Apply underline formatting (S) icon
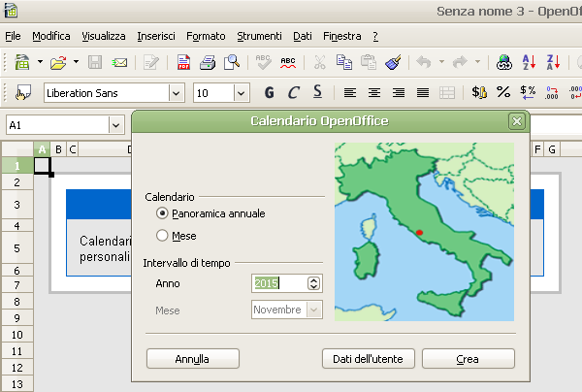Screen dimensions: 582x392 [x=317, y=93]
